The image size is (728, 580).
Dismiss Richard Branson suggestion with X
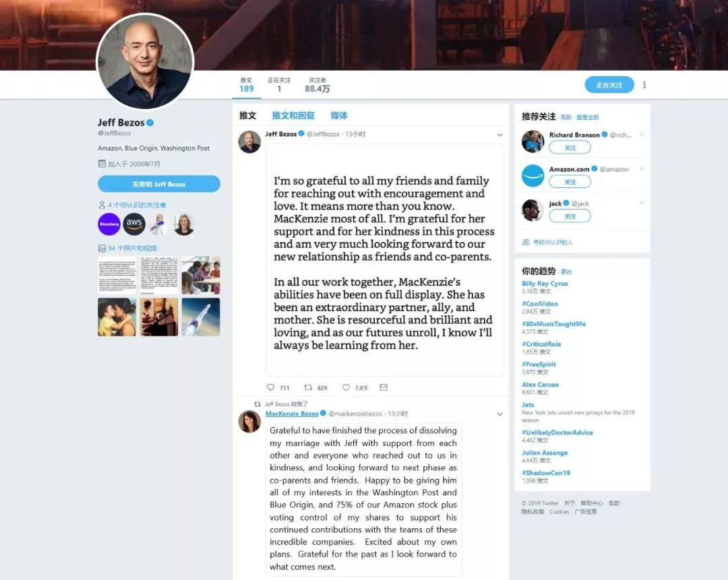(642, 135)
